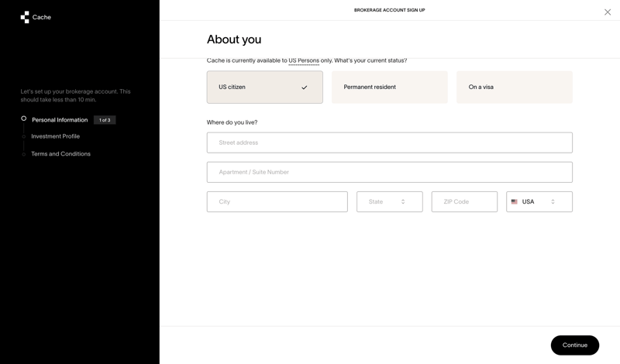Viewport: 620px width, 364px height.
Task: Go to Investment Profile step
Action: pyautogui.click(x=55, y=136)
